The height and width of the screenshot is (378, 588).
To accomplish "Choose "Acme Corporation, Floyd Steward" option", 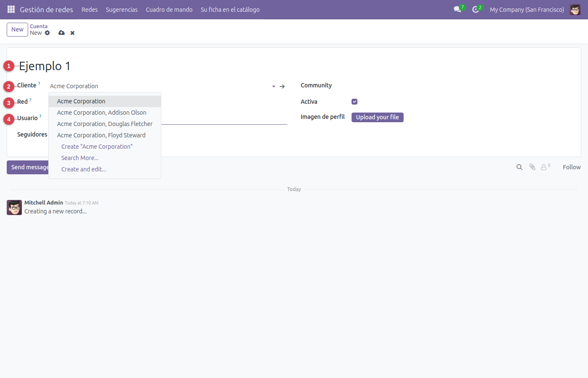I will coord(105,135).
